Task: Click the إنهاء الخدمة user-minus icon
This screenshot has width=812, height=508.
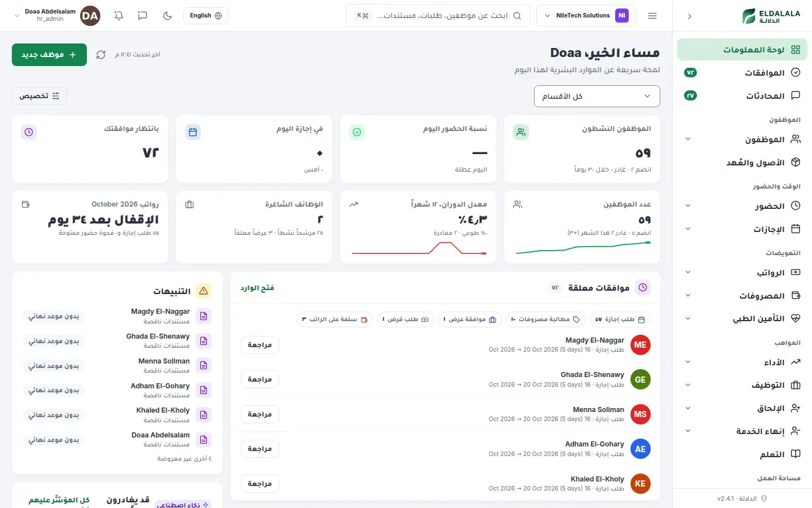Action: 796,431
